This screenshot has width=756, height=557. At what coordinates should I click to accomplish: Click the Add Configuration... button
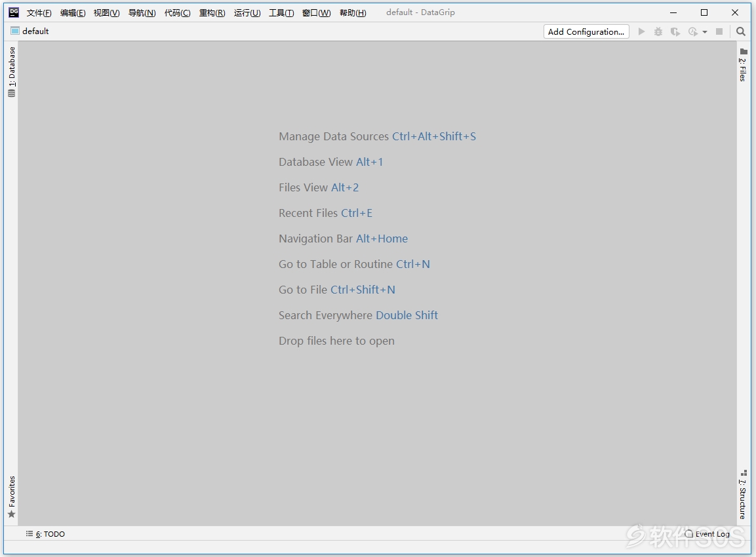click(x=586, y=32)
